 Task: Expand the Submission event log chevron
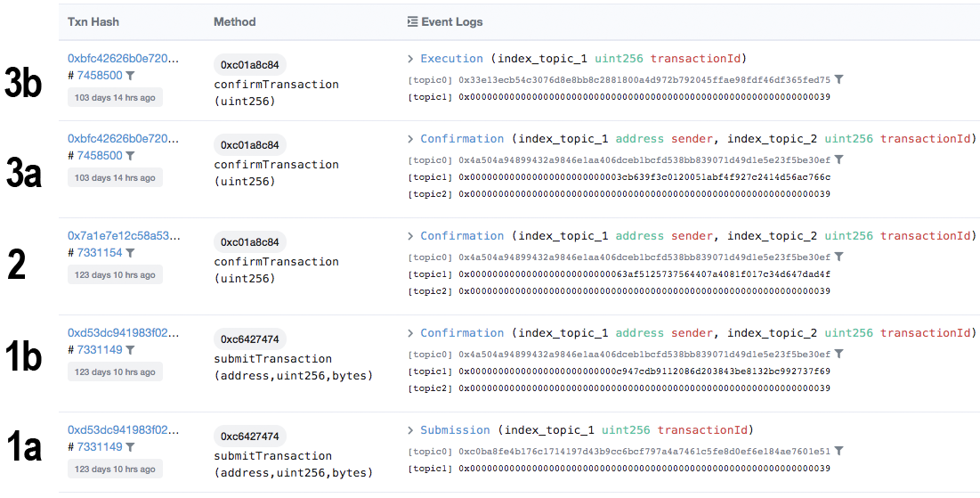[x=410, y=430]
